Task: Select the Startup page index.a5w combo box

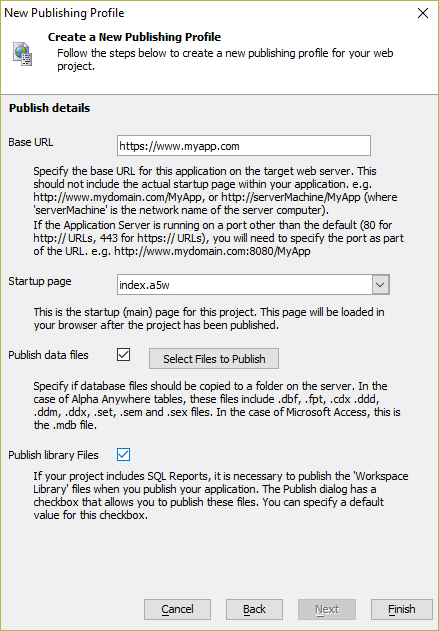Action: click(x=253, y=285)
